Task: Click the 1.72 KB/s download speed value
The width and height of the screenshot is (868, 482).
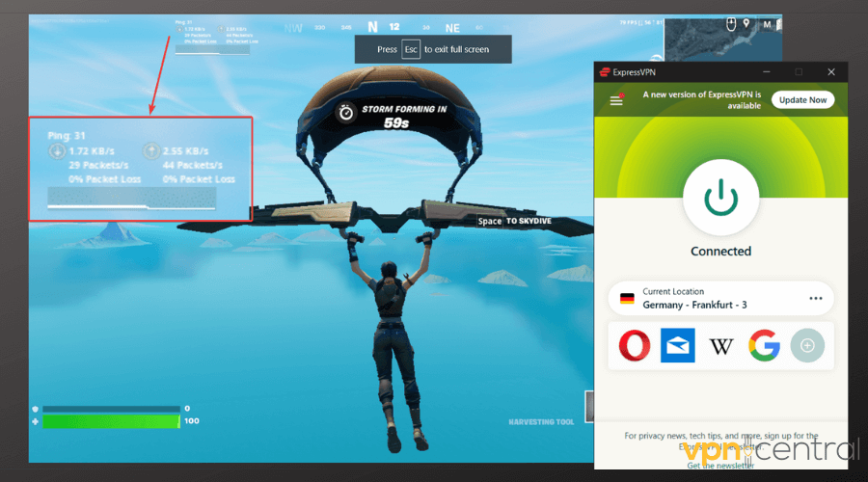Action: 92,151
